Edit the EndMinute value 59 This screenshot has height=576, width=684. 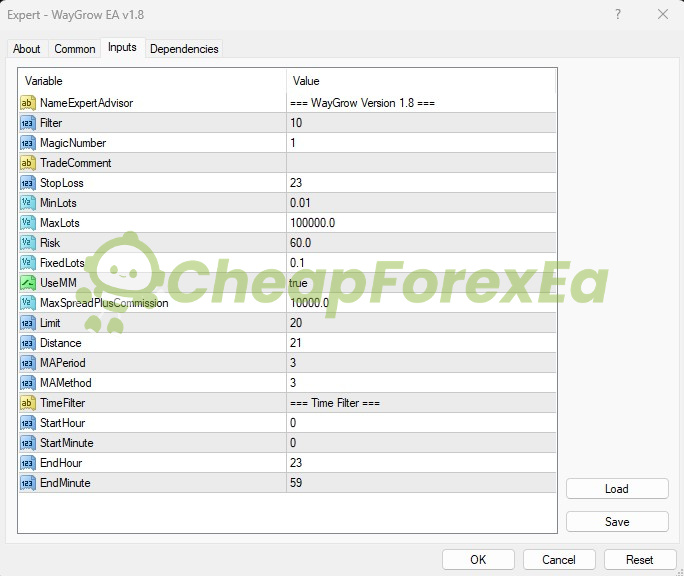click(421, 483)
